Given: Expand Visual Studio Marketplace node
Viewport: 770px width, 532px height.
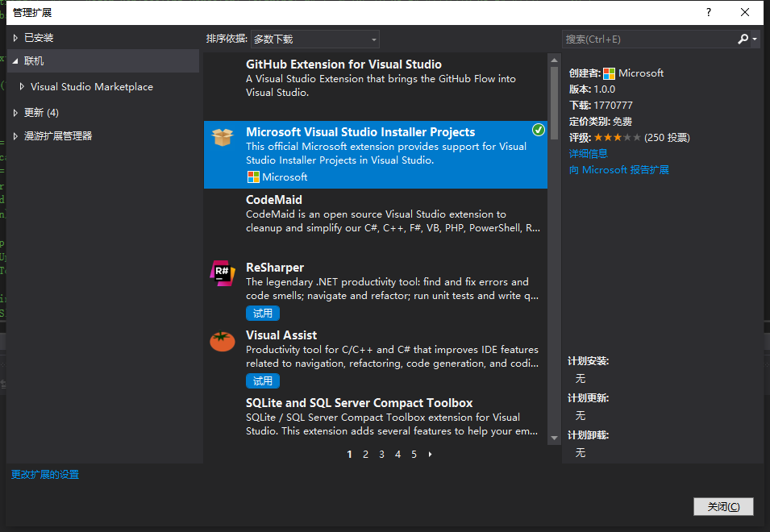Looking at the screenshot, I should click(x=22, y=87).
